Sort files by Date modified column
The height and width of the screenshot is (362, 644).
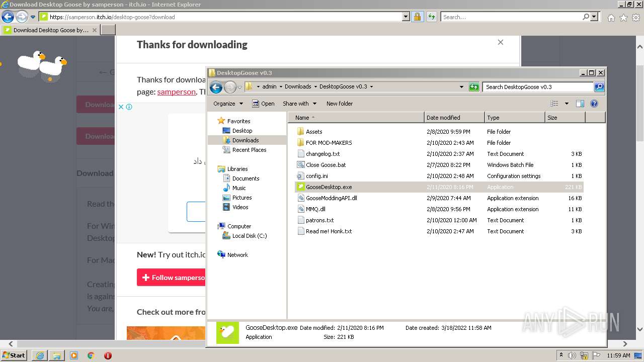pyautogui.click(x=455, y=118)
